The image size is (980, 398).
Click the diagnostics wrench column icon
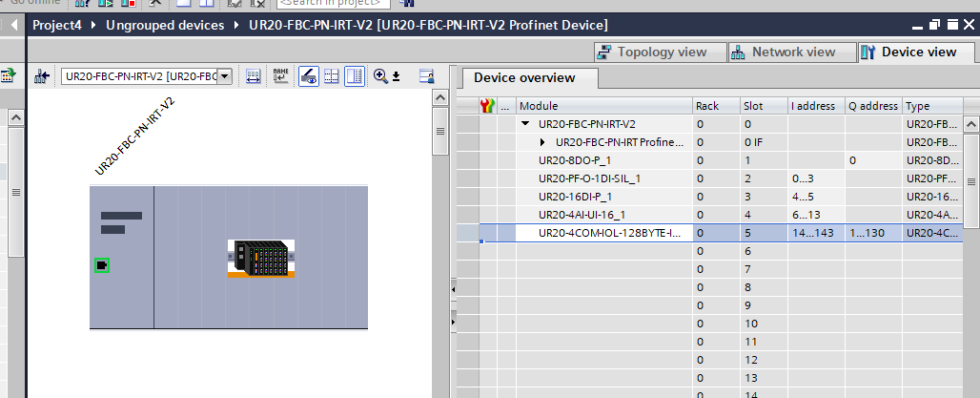pyautogui.click(x=487, y=106)
